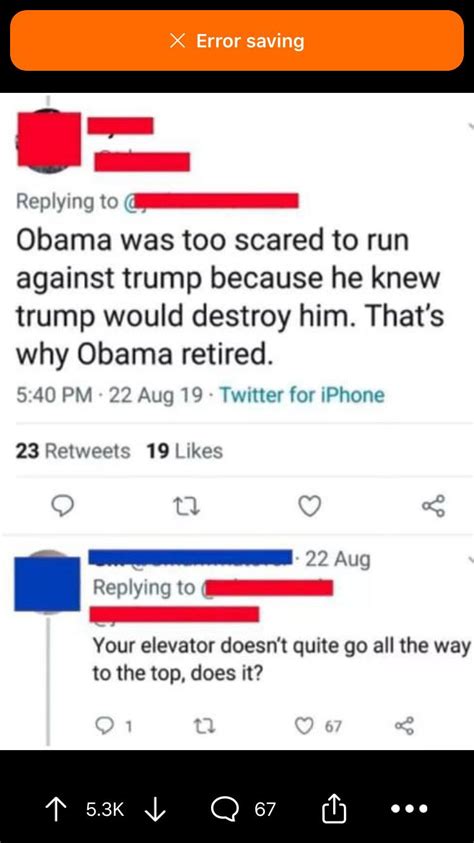Tap the share upload icon
Screen dimensions: 474x843
click(x=333, y=808)
